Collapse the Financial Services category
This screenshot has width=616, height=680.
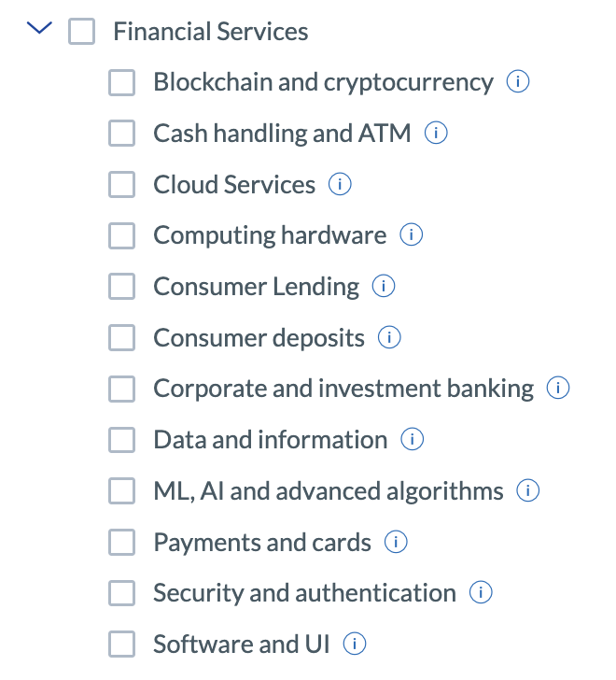tap(40, 30)
